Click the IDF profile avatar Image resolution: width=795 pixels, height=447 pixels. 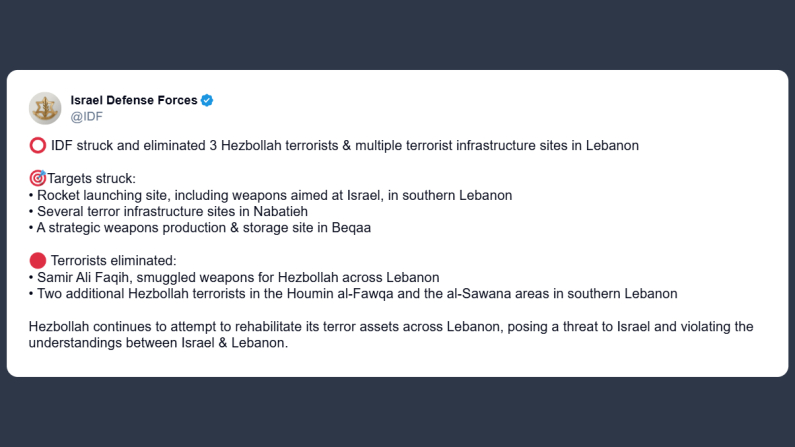pos(45,108)
